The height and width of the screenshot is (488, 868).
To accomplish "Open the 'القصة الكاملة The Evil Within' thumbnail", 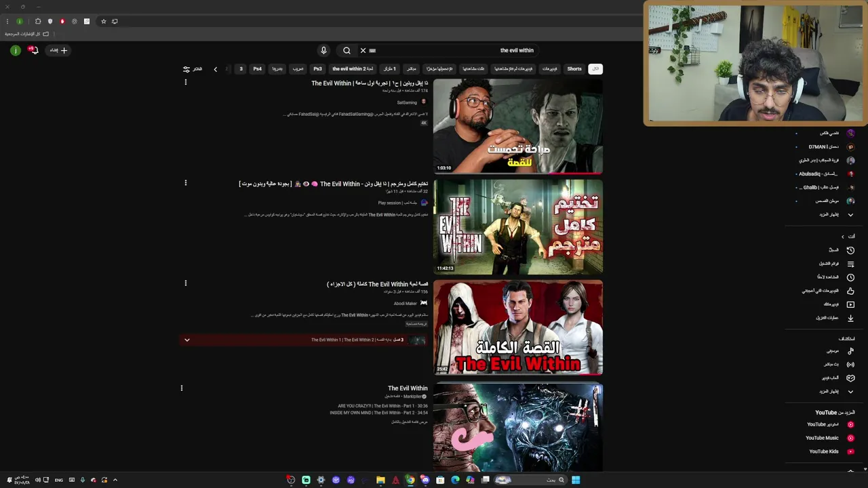I will 518,327.
